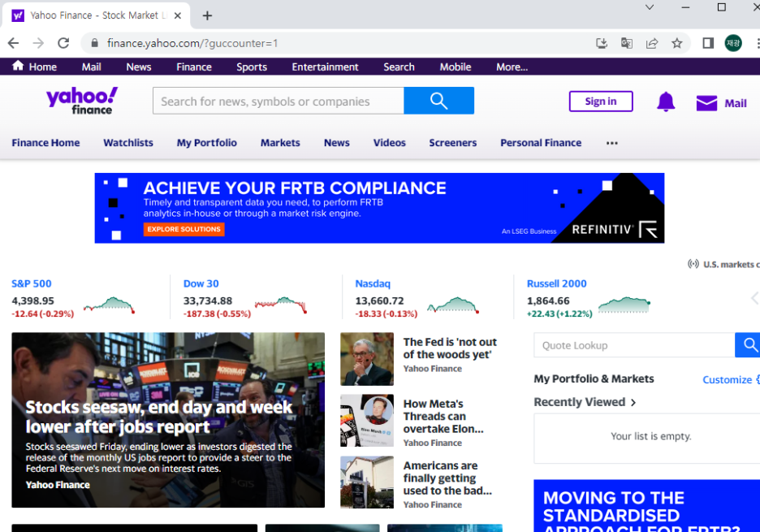Screen dimensions: 760x532
Task: Click the Customize link
Action: coord(727,380)
